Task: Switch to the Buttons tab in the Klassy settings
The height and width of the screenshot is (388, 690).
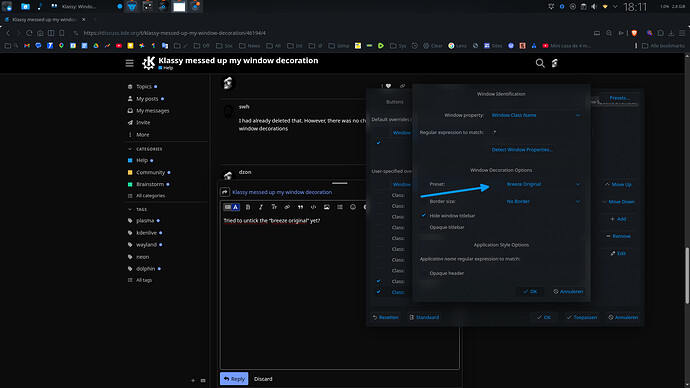Action: point(395,102)
